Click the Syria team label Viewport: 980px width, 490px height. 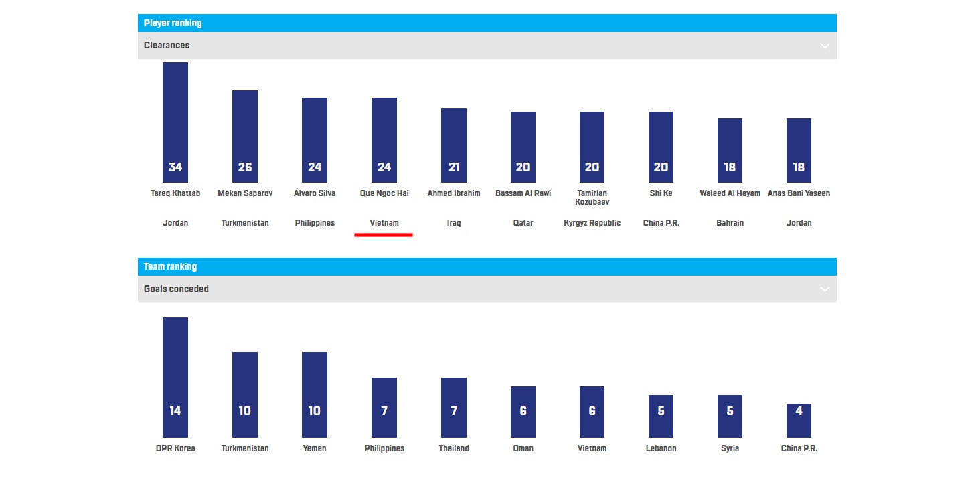[730, 448]
